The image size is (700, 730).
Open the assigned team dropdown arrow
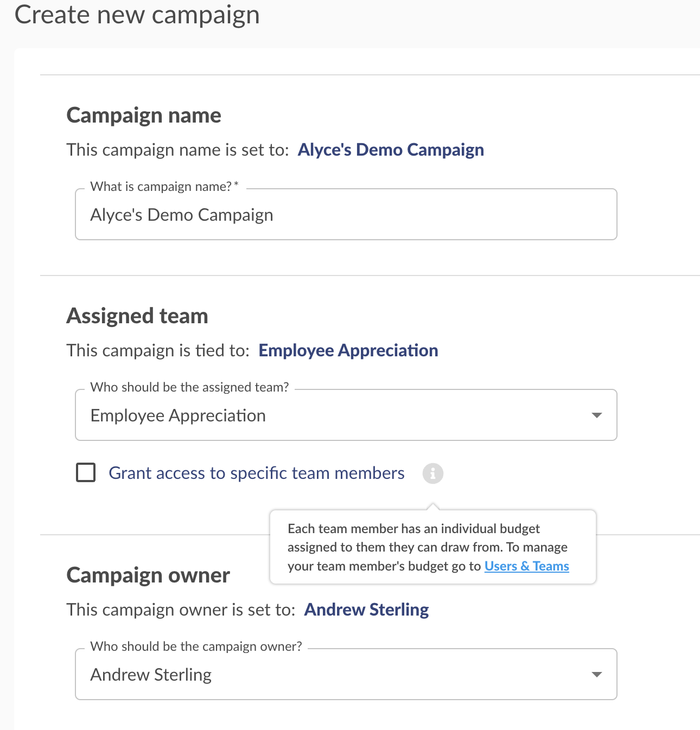click(x=597, y=415)
